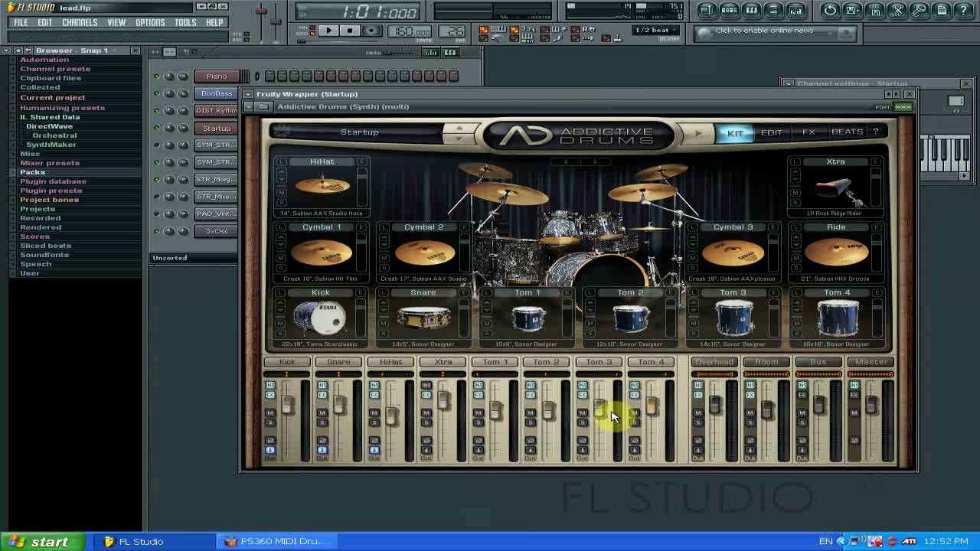Click the Out routing arrow on Tom 1 channel

[x=478, y=451]
